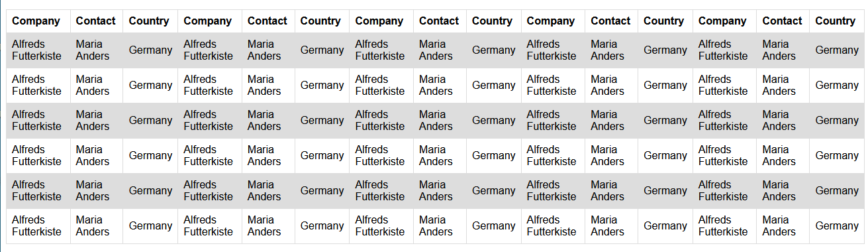Select Maria Anders in last row, final Contact column
The height and width of the screenshot is (252, 868).
[779, 225]
